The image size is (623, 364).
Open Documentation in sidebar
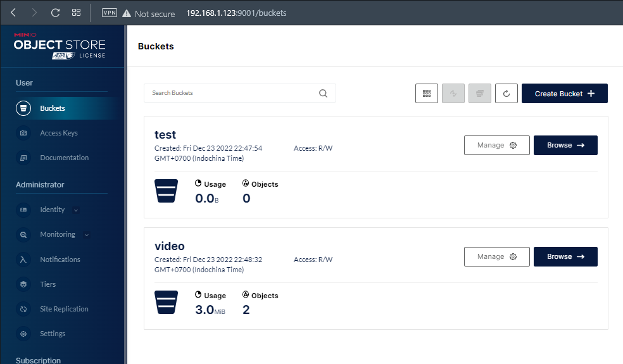(64, 158)
